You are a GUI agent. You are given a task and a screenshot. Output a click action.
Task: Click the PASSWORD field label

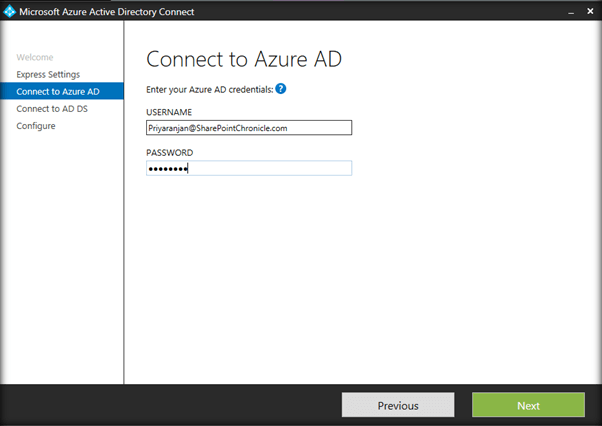click(169, 152)
